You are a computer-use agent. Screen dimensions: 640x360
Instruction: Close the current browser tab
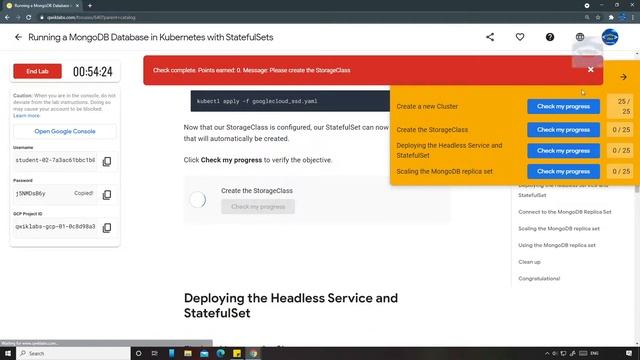point(77,6)
